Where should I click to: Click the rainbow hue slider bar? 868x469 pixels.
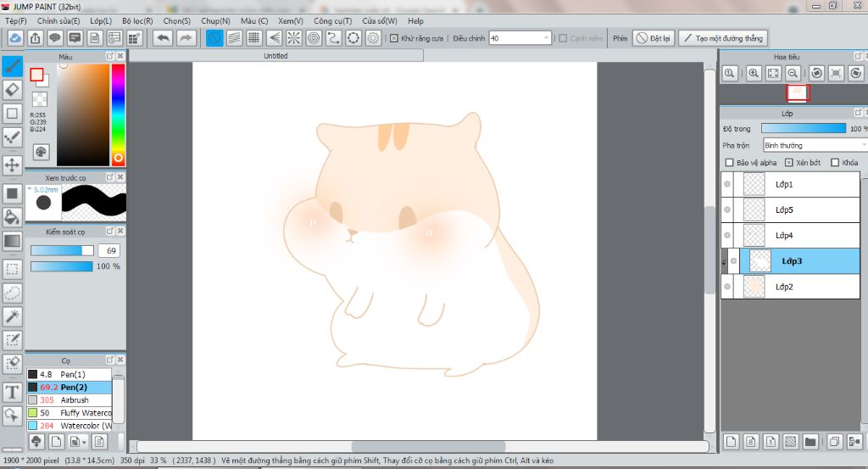coord(118,114)
